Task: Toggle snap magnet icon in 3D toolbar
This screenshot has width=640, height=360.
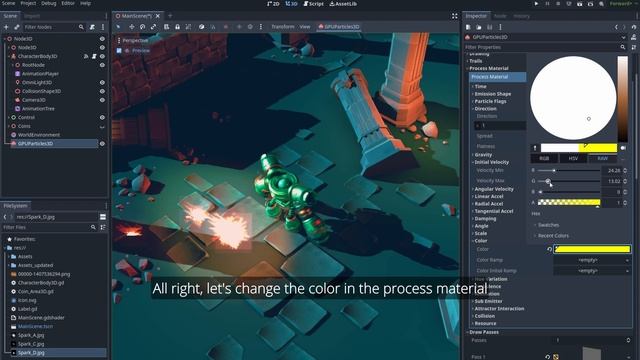Action: pos(213,27)
